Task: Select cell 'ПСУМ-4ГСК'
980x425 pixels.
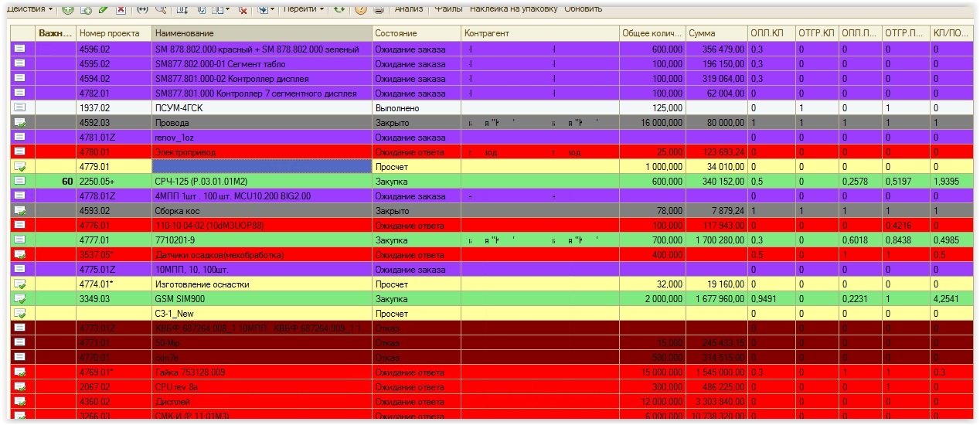Action: click(x=261, y=107)
